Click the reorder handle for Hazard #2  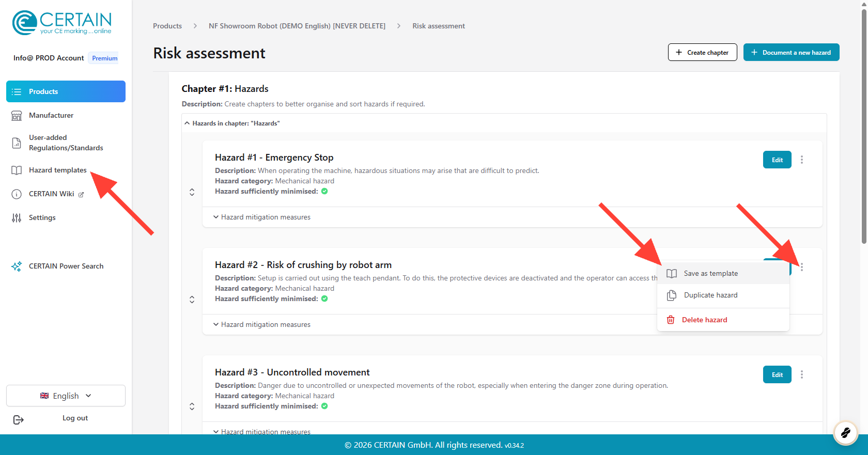(x=192, y=299)
